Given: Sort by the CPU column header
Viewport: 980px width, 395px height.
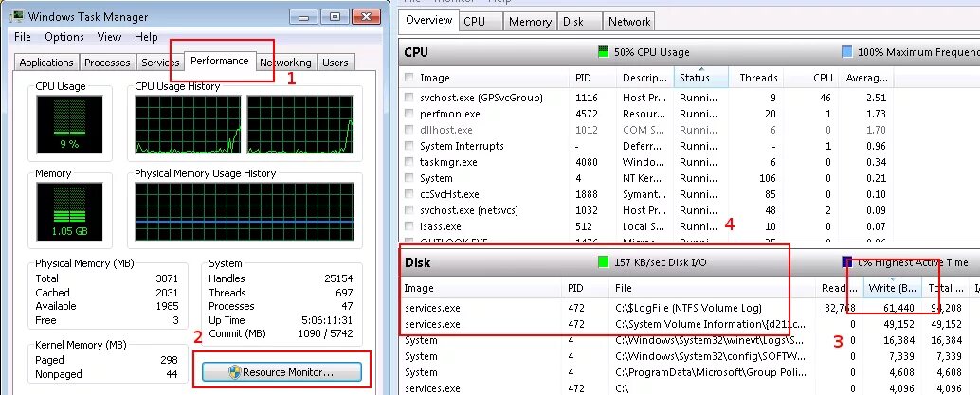Looking at the screenshot, I should pyautogui.click(x=810, y=78).
